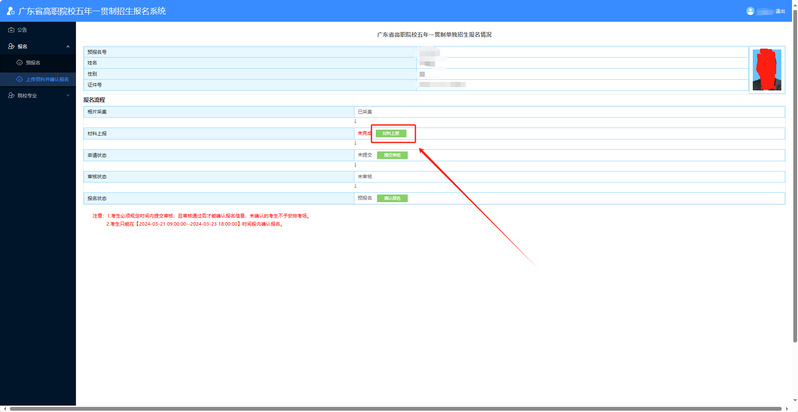The image size is (798, 412).
Task: Click the user avatar icon at top right
Action: coord(750,11)
